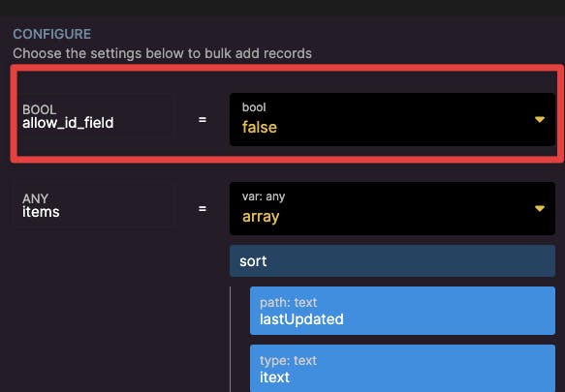565x392 pixels.
Task: Click the CONFIGURE section heading
Action: pyautogui.click(x=52, y=34)
